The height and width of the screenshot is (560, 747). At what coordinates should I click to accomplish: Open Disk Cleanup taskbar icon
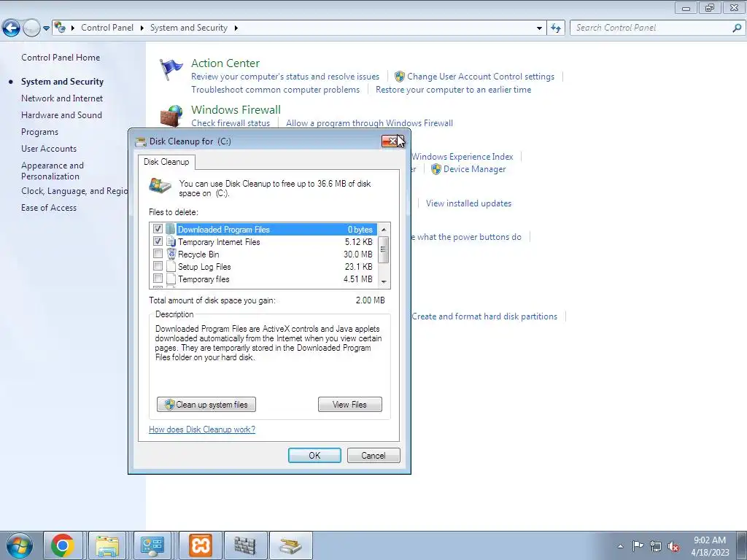point(290,545)
